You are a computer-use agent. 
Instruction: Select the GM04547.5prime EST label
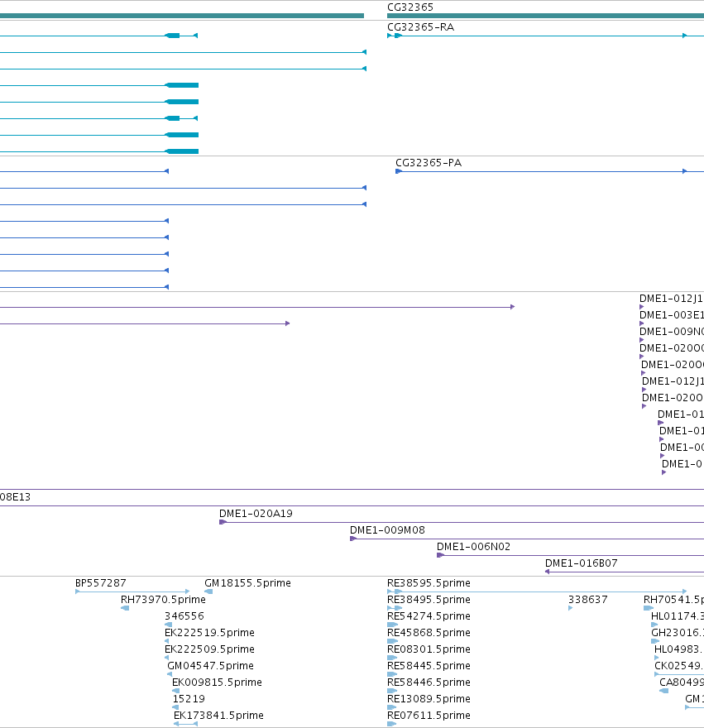[x=210, y=666]
